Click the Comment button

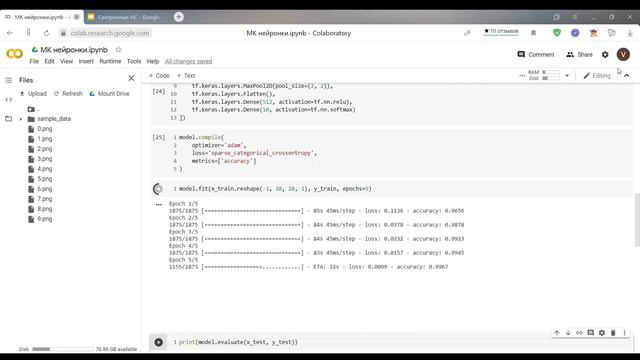(536, 54)
